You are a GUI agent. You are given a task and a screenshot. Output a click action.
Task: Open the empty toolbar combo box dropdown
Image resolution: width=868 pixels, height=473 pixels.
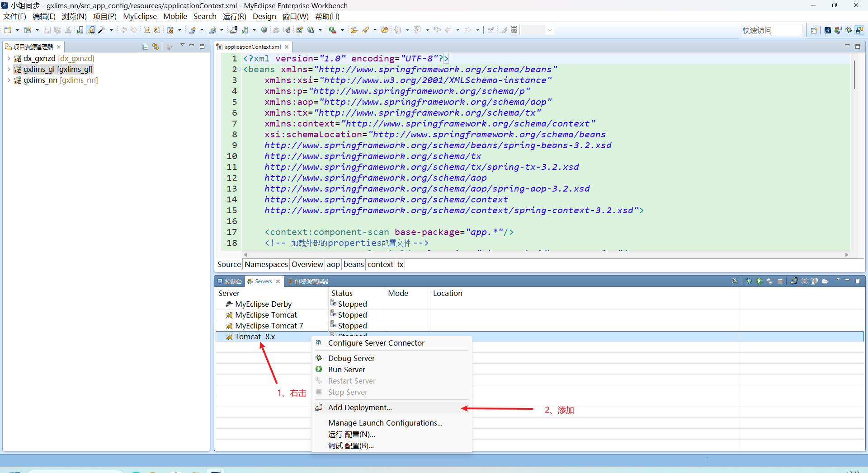(550, 30)
